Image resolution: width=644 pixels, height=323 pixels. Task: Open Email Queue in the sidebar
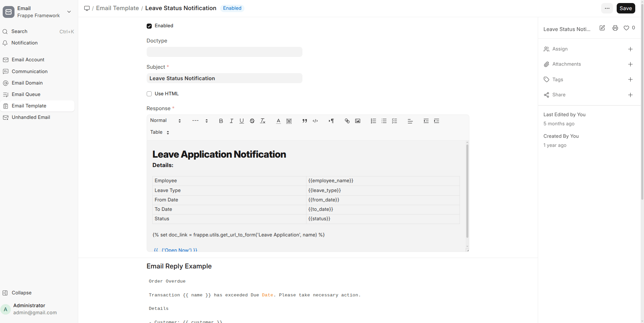point(26,94)
